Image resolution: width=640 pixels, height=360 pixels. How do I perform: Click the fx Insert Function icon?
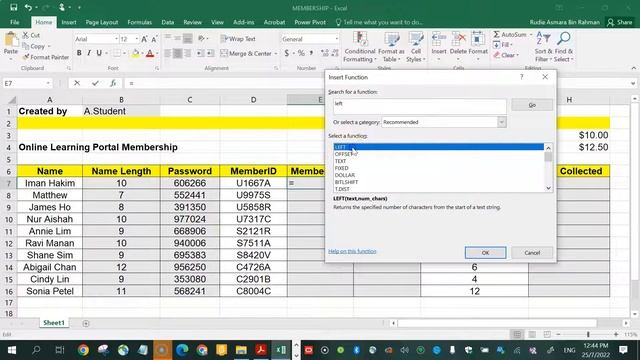click(x=113, y=83)
